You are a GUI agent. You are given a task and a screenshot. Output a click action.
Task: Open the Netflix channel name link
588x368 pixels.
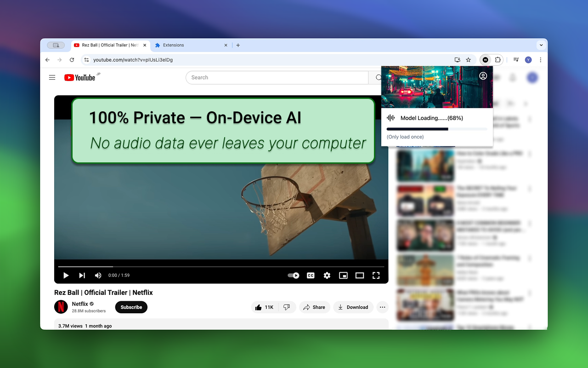click(x=80, y=304)
